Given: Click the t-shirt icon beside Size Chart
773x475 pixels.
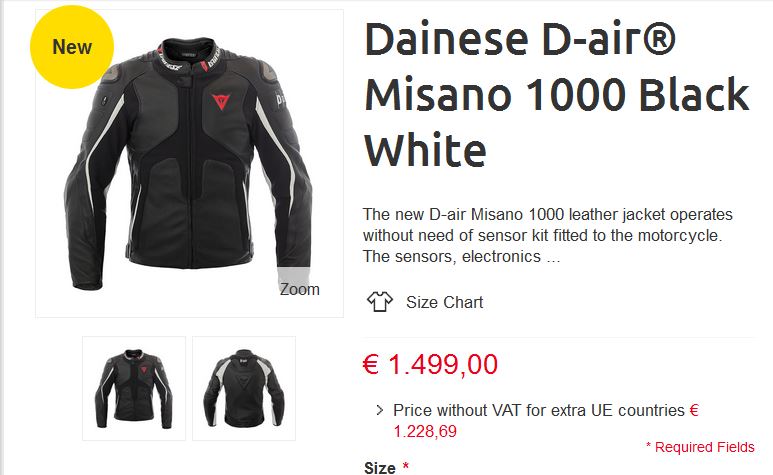Looking at the screenshot, I should [x=380, y=302].
